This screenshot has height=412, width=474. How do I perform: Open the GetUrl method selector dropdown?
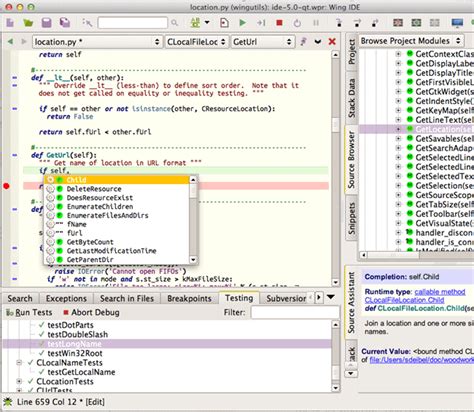pyautogui.click(x=263, y=42)
